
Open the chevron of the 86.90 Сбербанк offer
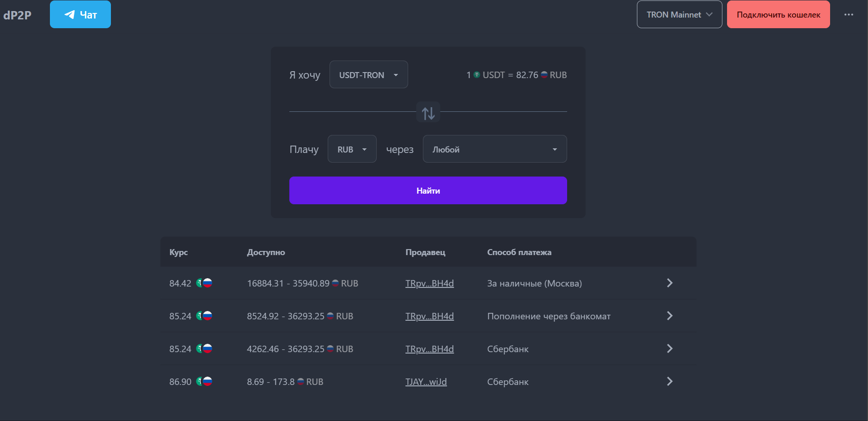pos(670,381)
